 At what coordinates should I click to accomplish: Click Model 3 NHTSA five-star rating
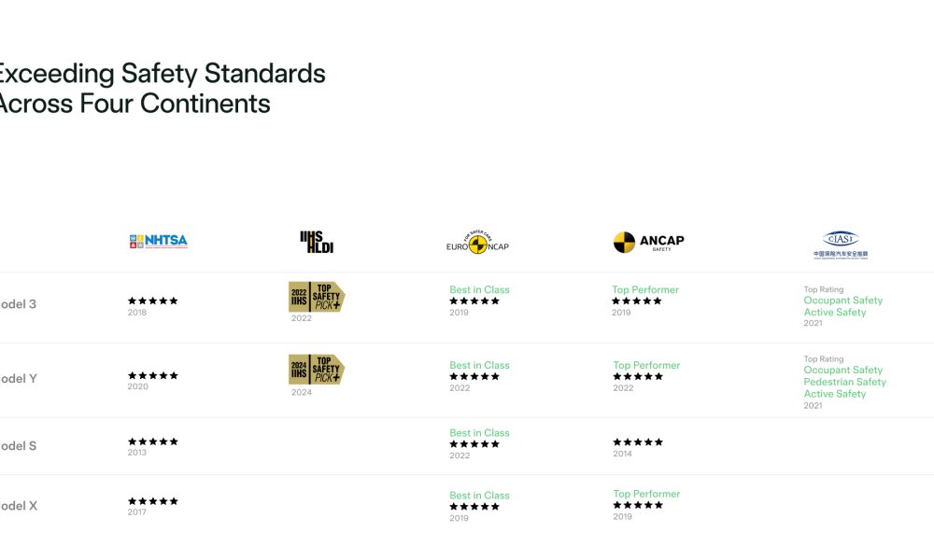153,301
